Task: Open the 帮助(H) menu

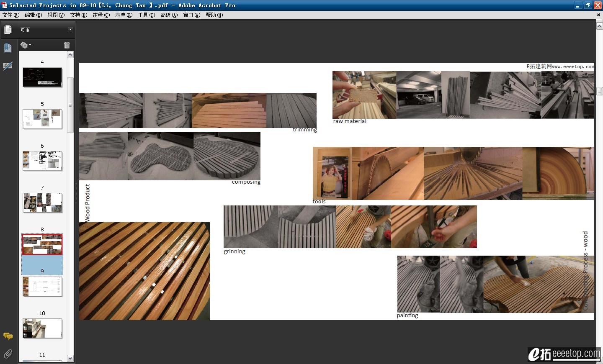Action: coord(214,15)
